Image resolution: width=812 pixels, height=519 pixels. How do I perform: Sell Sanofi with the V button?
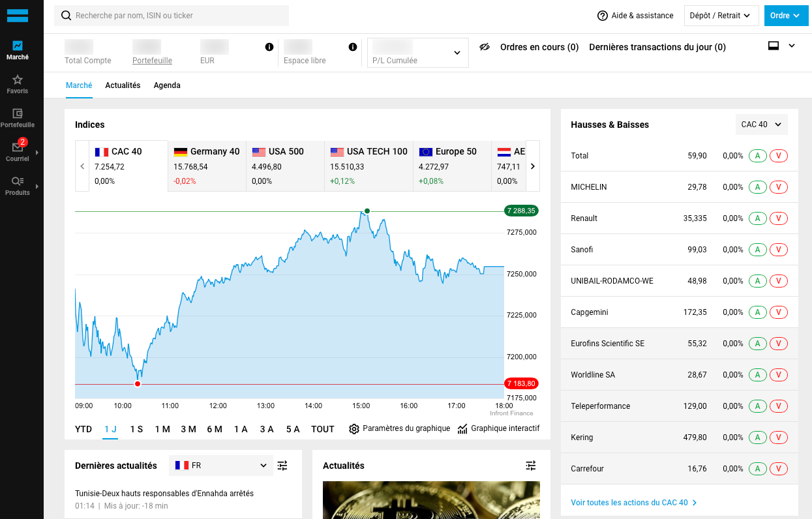coord(779,250)
